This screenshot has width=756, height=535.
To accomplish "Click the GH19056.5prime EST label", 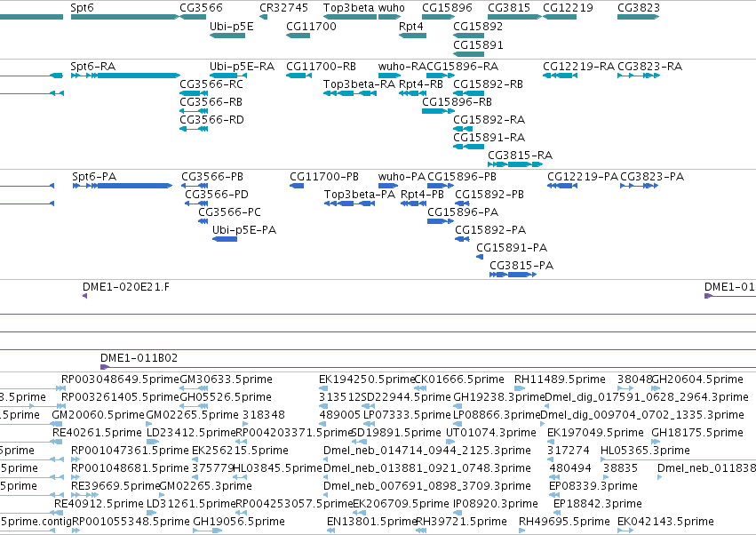I will (x=239, y=521).
